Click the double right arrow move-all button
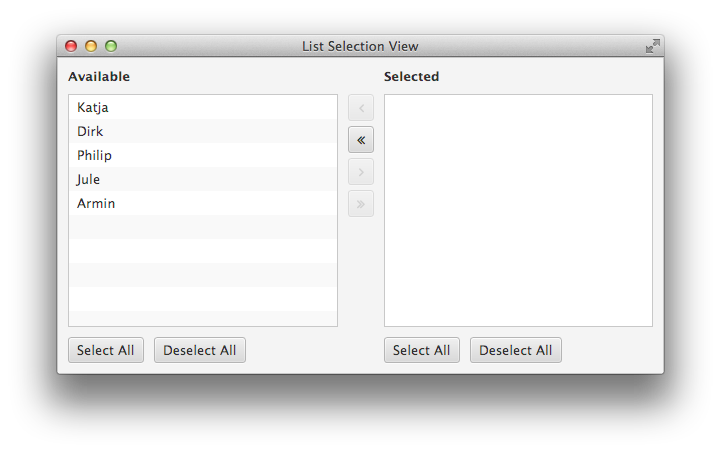 coord(361,204)
